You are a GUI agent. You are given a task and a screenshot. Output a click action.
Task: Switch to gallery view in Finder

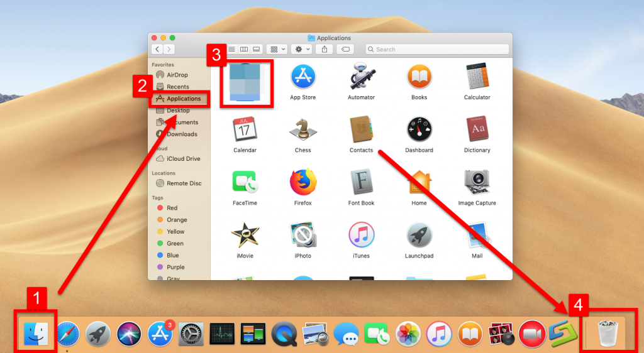pos(256,49)
